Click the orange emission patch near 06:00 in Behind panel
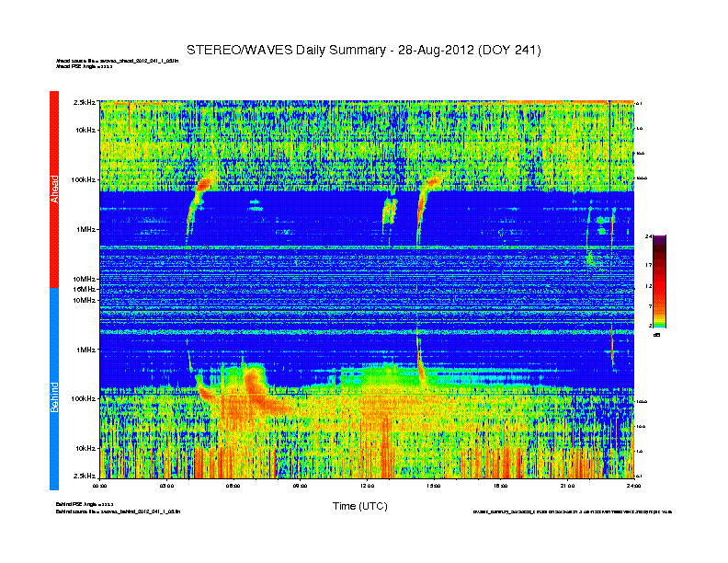 [x=250, y=379]
